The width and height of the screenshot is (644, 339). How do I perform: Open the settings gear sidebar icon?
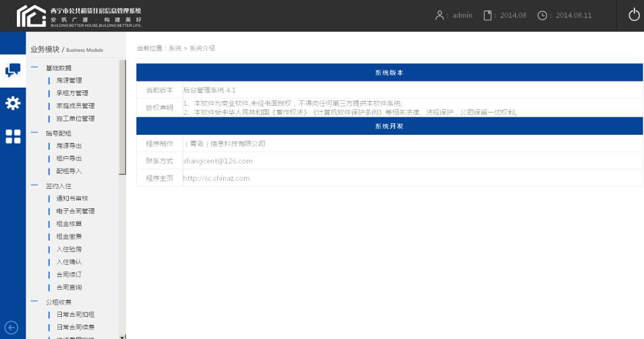point(13,103)
